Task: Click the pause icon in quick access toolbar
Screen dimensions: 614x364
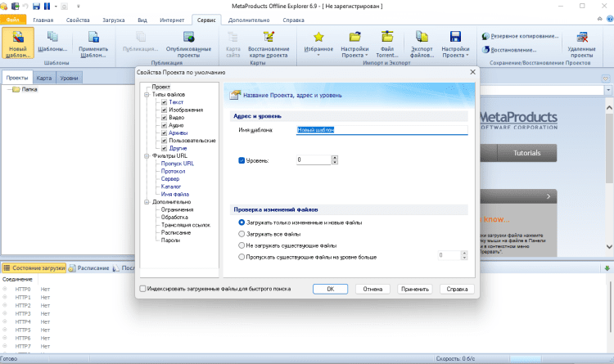Action: (x=47, y=6)
